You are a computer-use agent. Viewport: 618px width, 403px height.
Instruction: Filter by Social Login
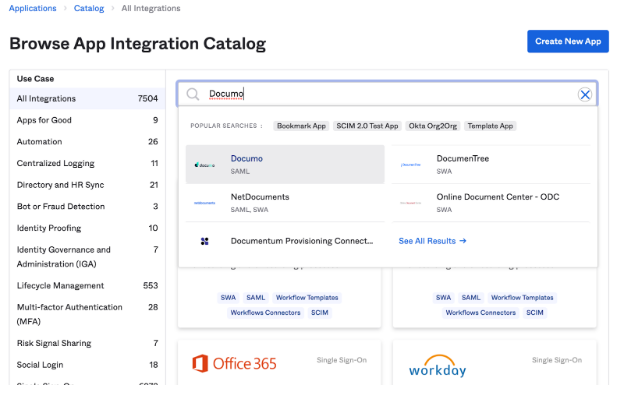coord(87,365)
